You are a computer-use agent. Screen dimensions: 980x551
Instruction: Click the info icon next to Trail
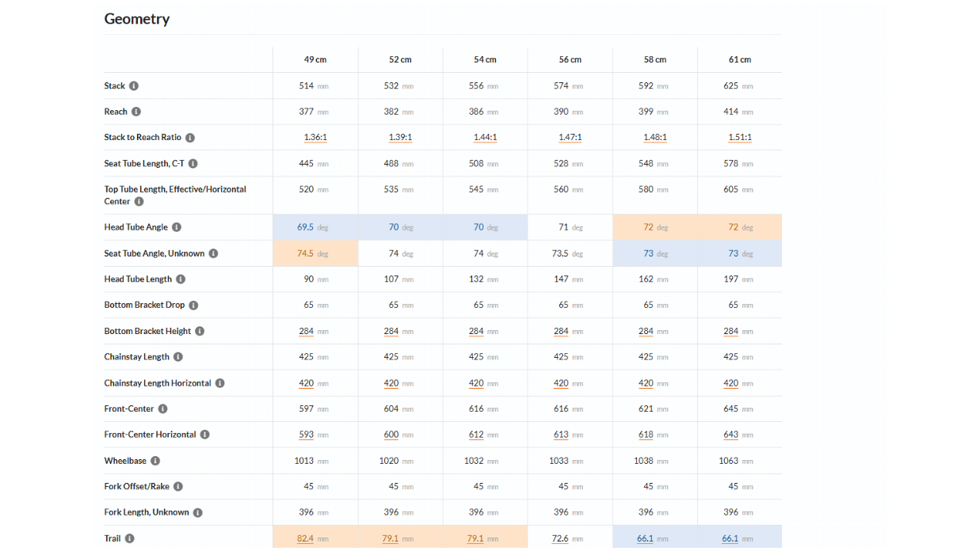(x=130, y=538)
